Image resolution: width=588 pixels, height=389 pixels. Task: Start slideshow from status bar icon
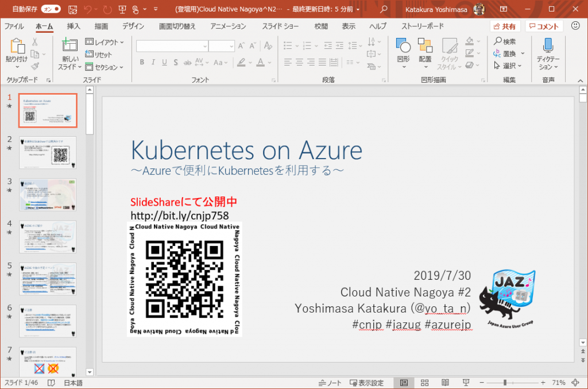(x=466, y=383)
